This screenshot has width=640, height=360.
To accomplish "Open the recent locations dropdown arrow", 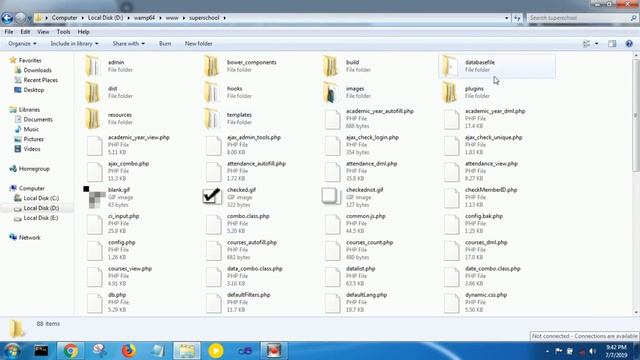I will (x=29, y=18).
